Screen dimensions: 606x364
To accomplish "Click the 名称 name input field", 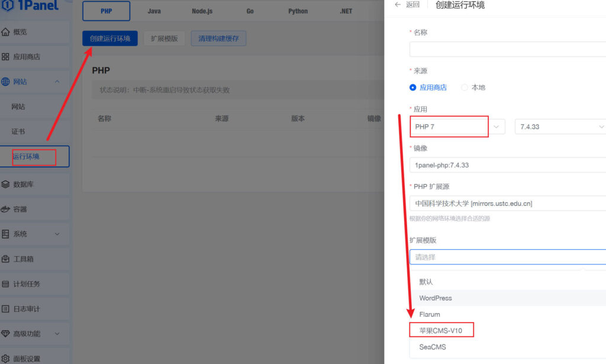I will 507,49.
